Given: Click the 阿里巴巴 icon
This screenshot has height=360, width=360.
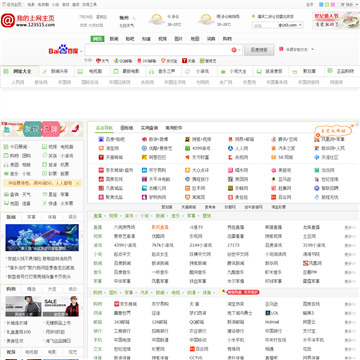Looking at the screenshot, I should (x=144, y=157).
